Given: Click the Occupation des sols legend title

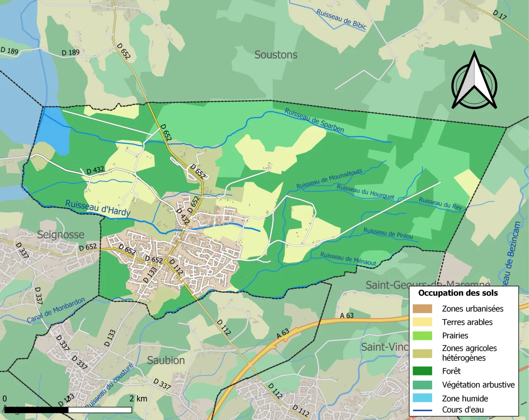Looking at the screenshot, I should (x=458, y=293).
